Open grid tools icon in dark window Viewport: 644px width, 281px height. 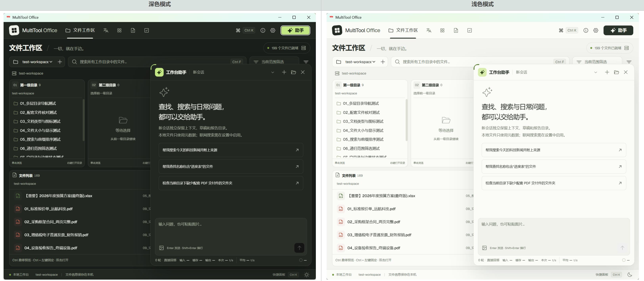(x=119, y=30)
